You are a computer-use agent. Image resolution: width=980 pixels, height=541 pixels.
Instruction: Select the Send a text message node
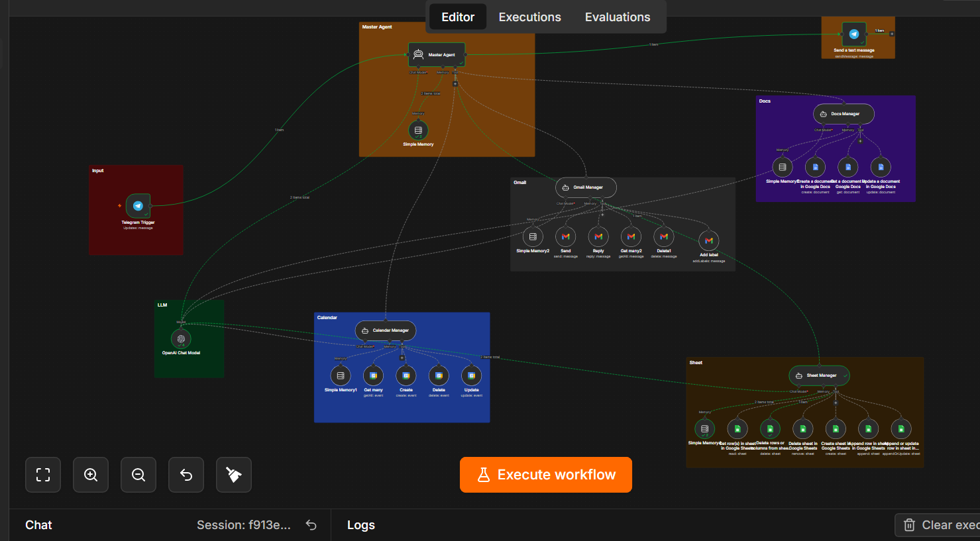(x=854, y=34)
